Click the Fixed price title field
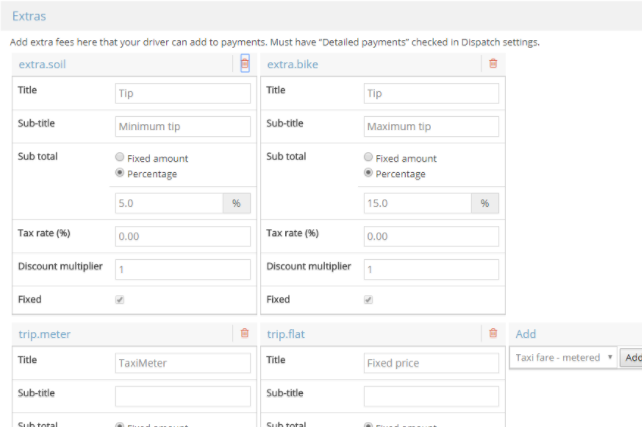The image size is (642, 427). (431, 363)
